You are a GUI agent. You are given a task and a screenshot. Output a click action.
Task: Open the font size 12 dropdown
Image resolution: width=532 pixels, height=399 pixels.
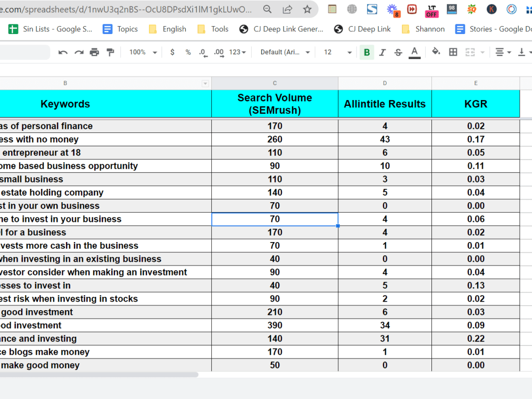click(338, 52)
